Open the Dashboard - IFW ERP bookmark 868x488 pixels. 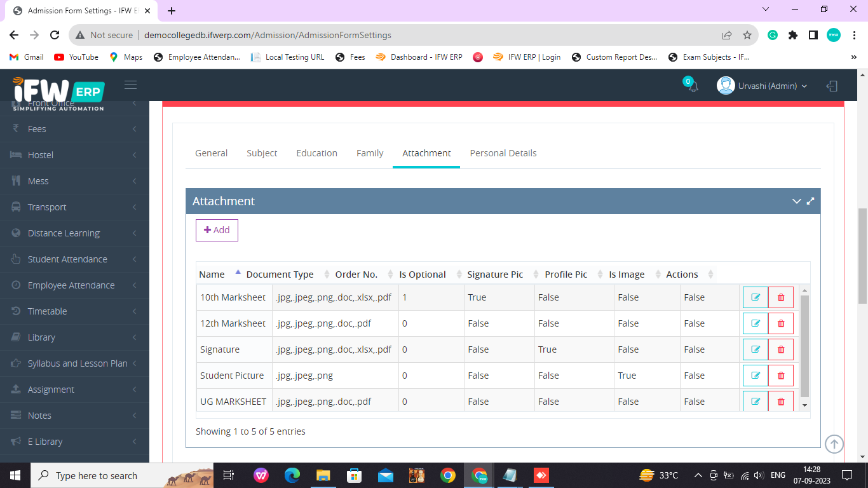(419, 57)
